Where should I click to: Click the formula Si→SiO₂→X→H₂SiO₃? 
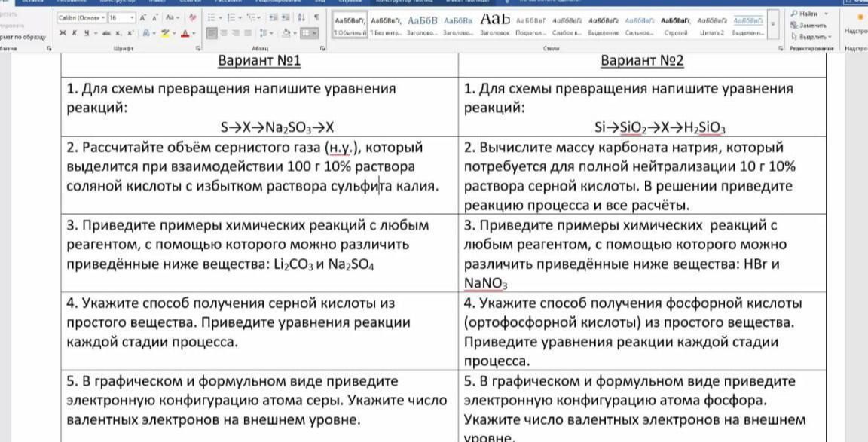660,128
